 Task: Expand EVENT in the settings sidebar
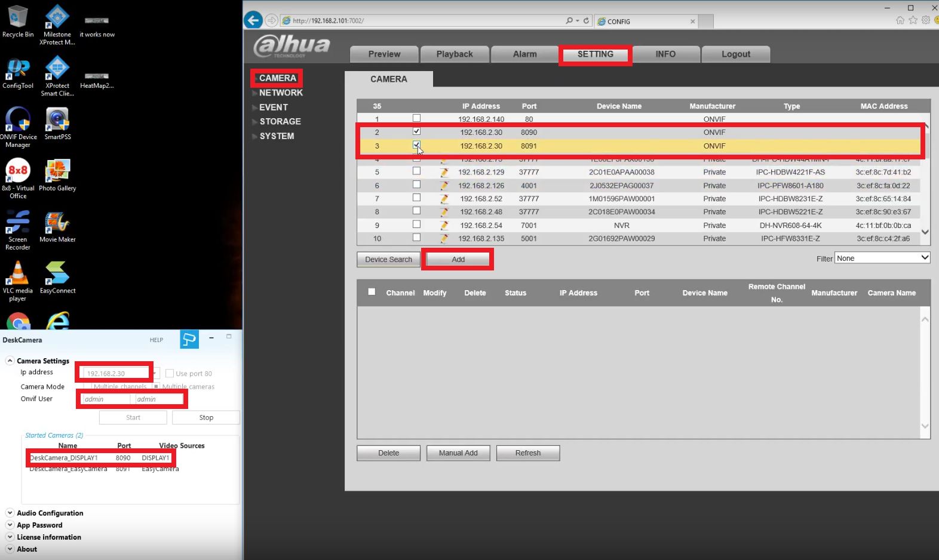click(x=274, y=107)
